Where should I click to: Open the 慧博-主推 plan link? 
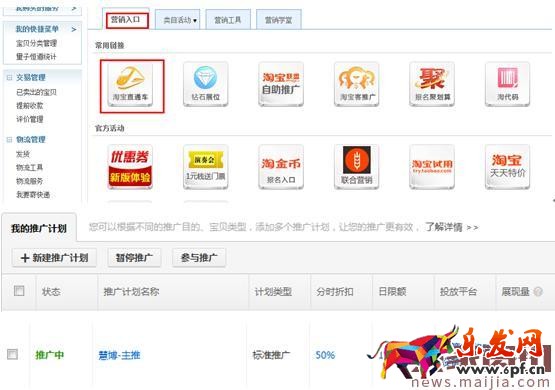pyautogui.click(x=119, y=355)
